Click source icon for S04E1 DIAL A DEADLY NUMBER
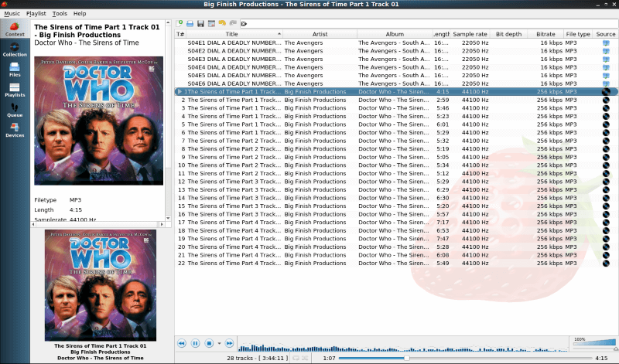Viewport: 619px width, 364px height. coord(606,43)
